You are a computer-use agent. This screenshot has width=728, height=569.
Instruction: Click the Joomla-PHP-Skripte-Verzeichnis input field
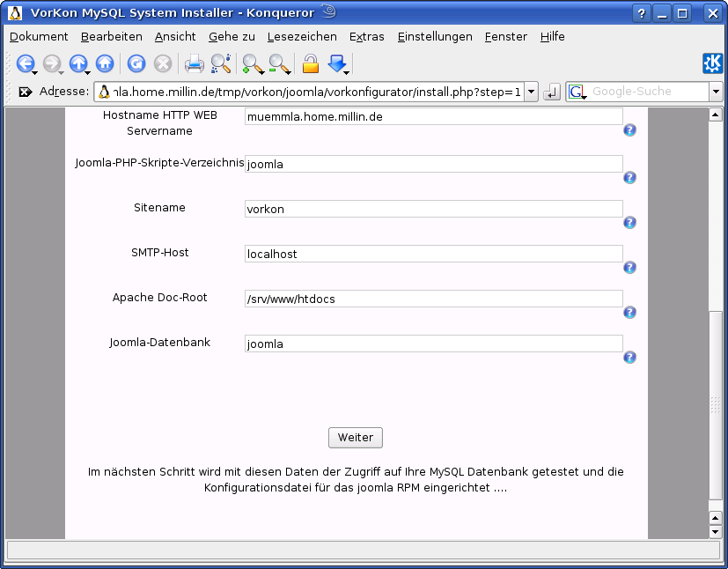point(434,164)
